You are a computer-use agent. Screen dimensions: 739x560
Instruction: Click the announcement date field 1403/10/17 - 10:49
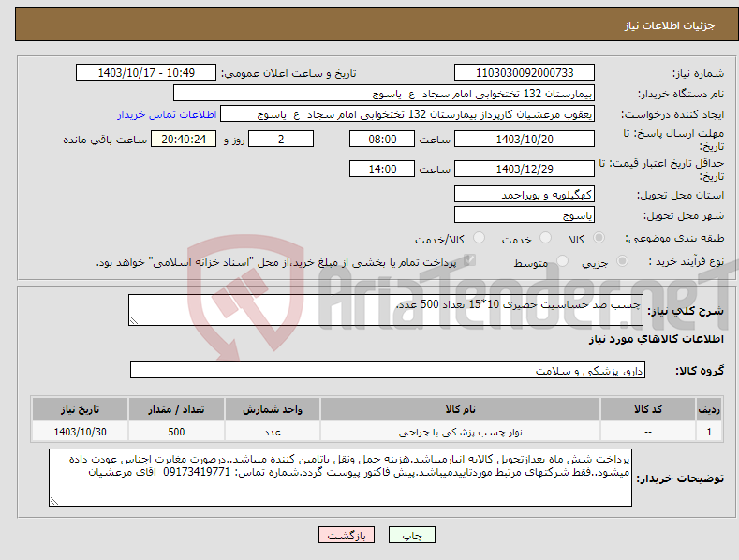click(146, 73)
